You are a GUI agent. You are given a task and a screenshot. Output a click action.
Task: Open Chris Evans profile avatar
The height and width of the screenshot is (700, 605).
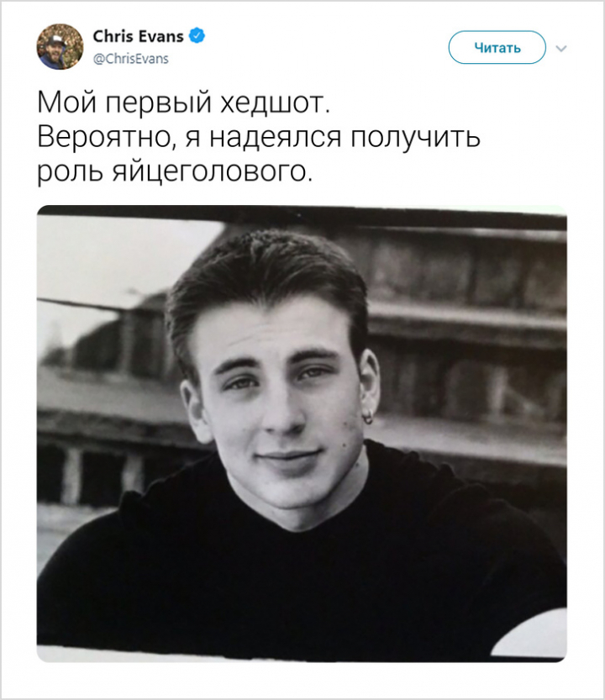tap(60, 47)
